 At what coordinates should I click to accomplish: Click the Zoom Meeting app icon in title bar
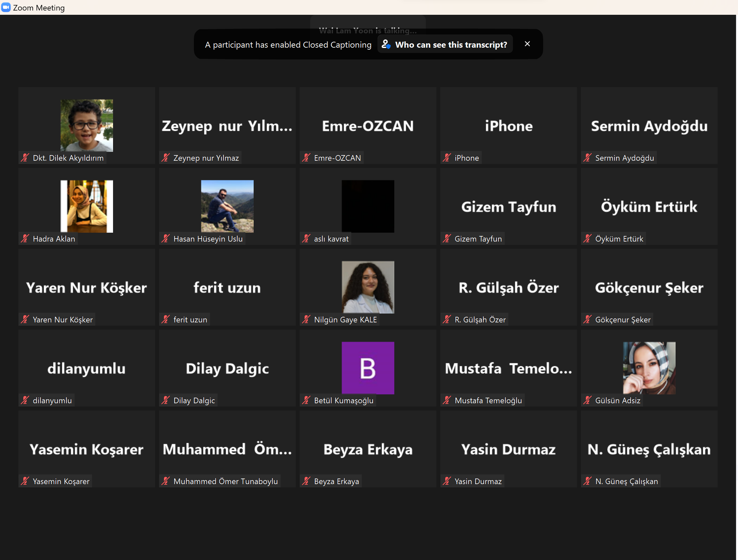click(6, 7)
